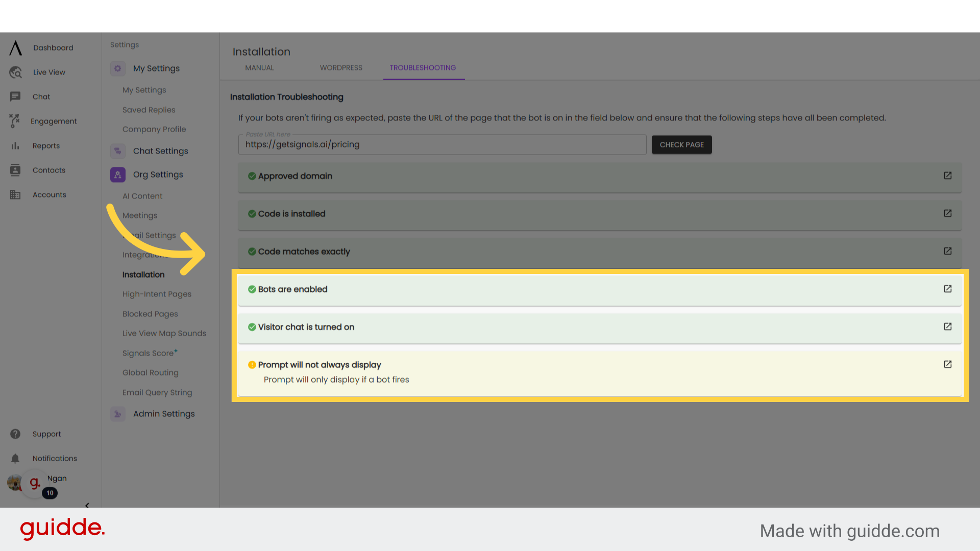Collapse the sidebar with the chevron arrow
This screenshot has width=980, height=551.
(87, 505)
